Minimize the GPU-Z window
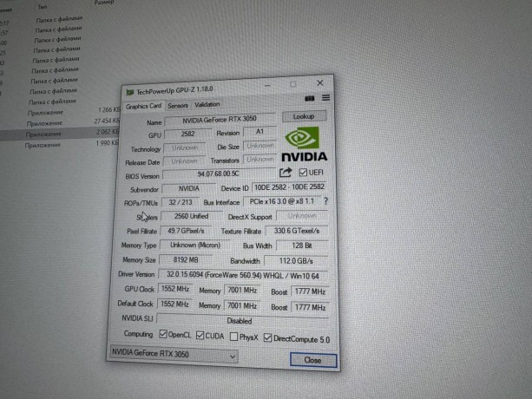 click(x=267, y=85)
